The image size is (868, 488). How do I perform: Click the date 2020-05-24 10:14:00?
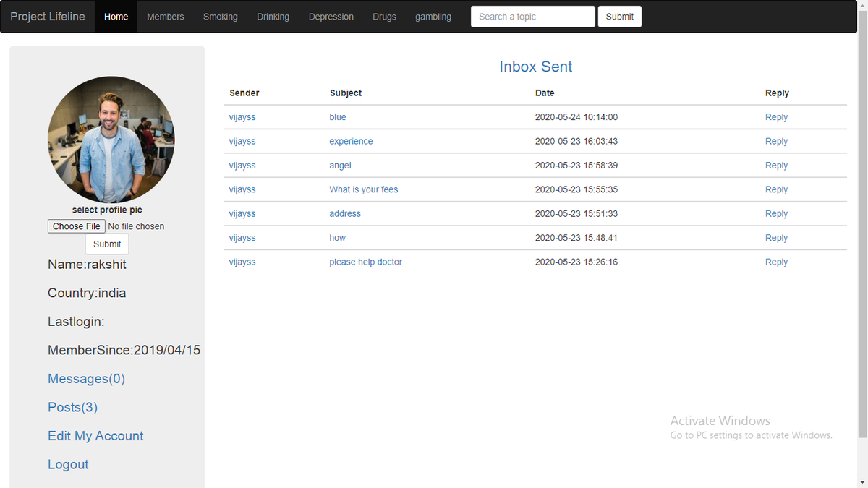(x=576, y=117)
